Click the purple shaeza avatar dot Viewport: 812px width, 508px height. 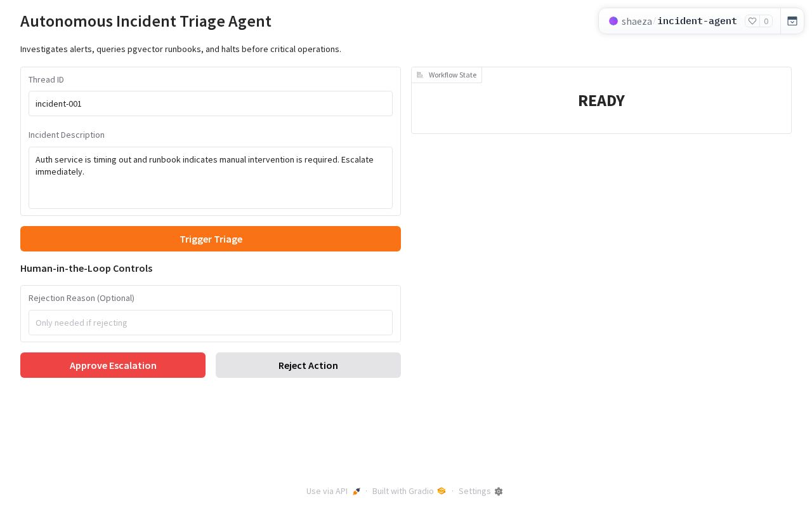[613, 21]
